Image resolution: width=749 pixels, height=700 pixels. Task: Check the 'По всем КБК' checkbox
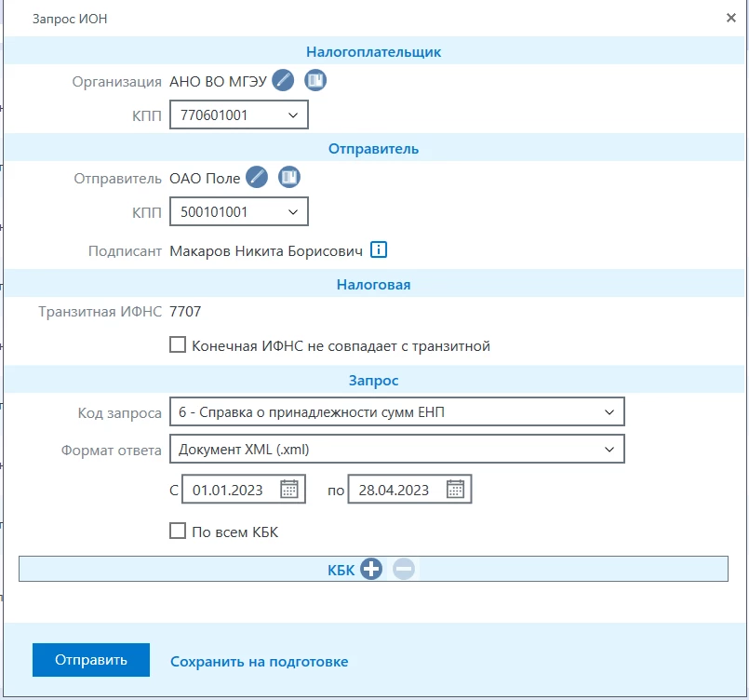[x=178, y=532]
